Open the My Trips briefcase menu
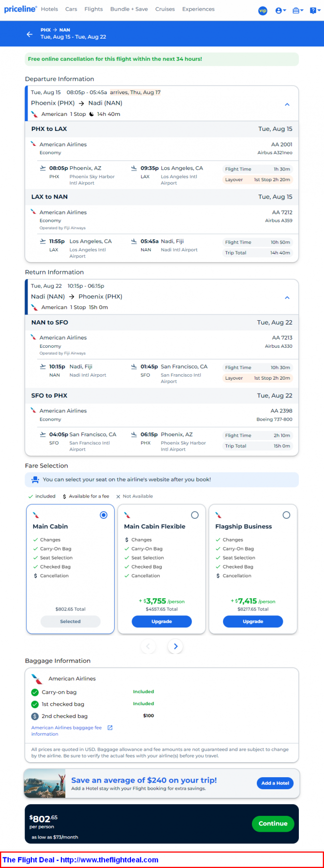Image resolution: width=324 pixels, height=868 pixels. (x=298, y=11)
